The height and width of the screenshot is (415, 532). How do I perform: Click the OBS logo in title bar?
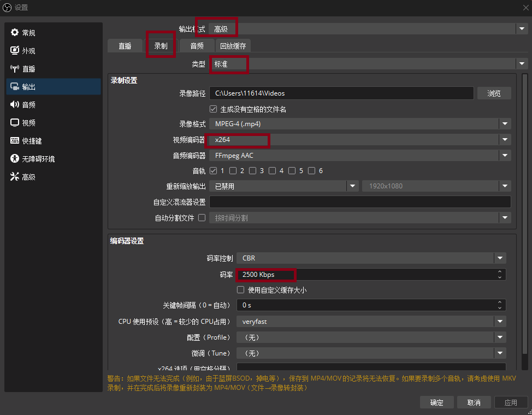pos(7,8)
